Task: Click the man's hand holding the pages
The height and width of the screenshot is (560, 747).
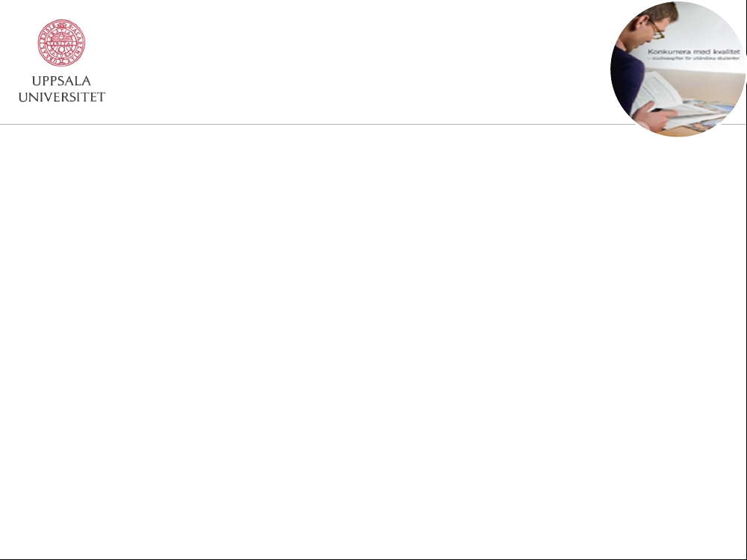Action: point(655,116)
